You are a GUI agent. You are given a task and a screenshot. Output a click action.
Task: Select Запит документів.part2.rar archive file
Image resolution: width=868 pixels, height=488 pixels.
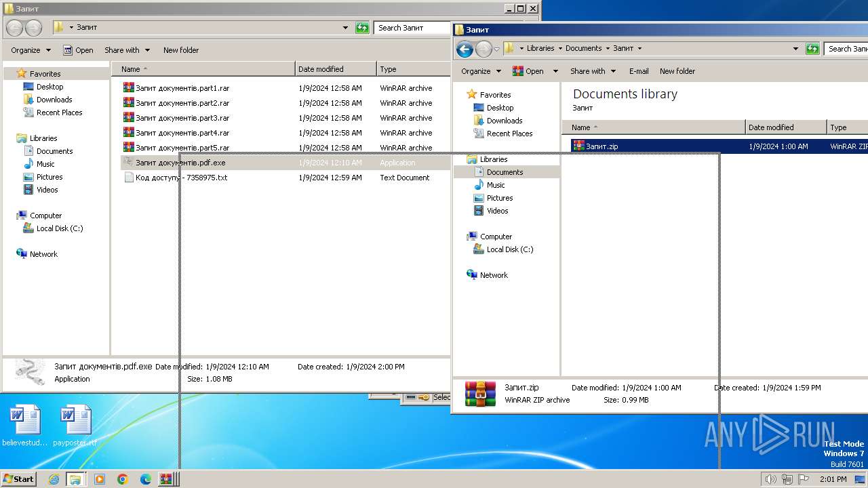point(176,103)
